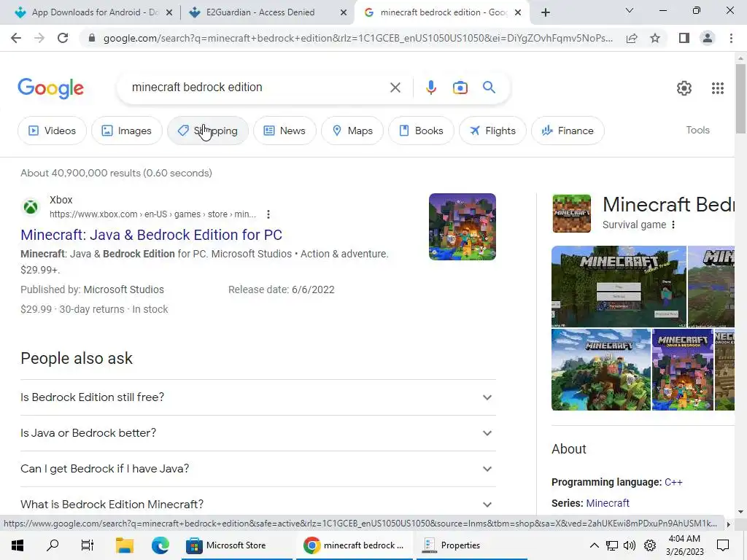Expand What is Bedrock Edition Minecraft?
Image resolution: width=747 pixels, height=560 pixels.
click(258, 505)
